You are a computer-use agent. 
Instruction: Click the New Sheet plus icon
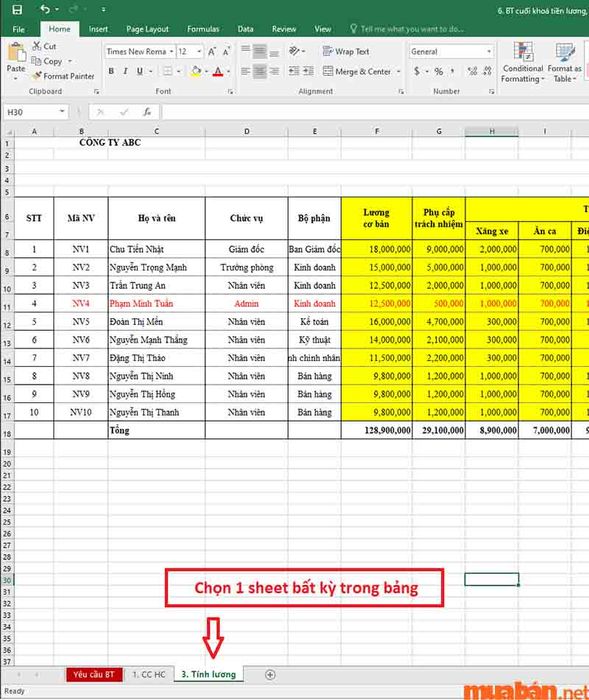[270, 675]
